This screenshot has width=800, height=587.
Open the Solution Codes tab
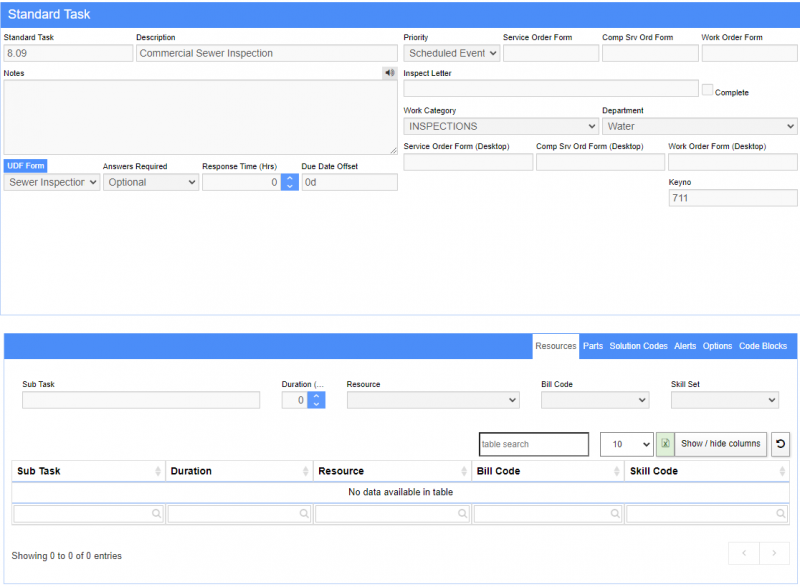pos(638,346)
